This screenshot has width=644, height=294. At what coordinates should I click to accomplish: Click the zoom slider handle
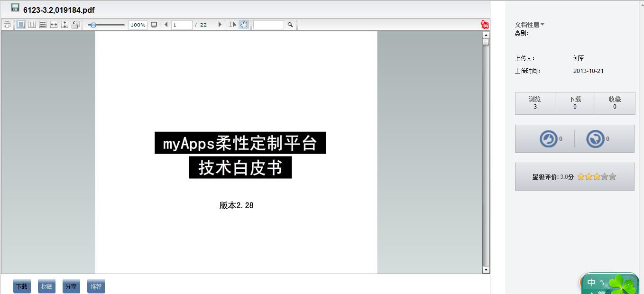[x=93, y=25]
